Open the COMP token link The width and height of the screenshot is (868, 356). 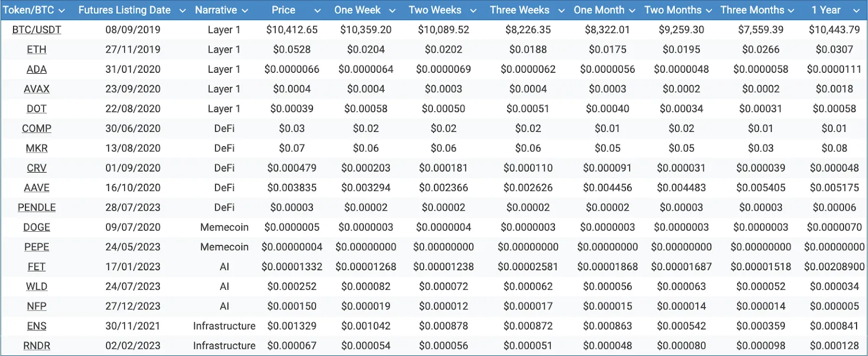36,129
